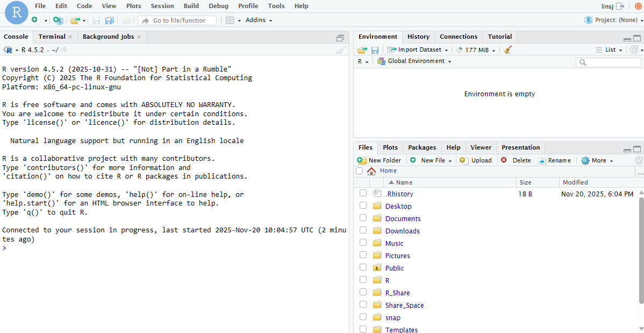Viewport: 644px width, 333px height.
Task: Select the Documents folder checkbox
Action: point(363,218)
